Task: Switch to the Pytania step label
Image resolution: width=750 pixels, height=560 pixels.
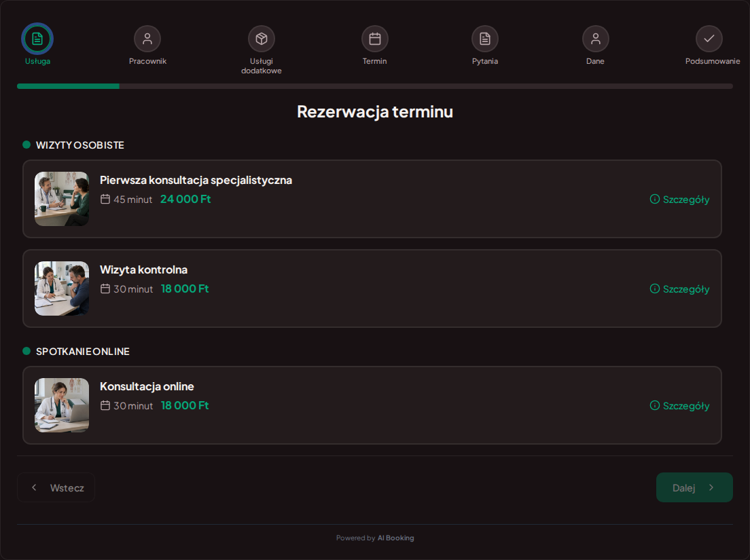Action: point(485,61)
